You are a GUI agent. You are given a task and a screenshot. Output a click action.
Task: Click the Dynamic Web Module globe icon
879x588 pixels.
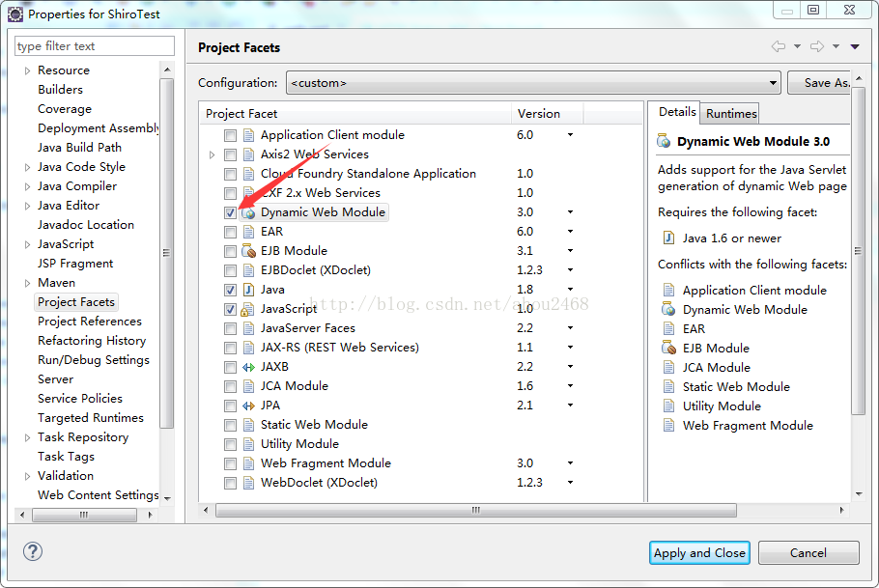pyautogui.click(x=249, y=211)
